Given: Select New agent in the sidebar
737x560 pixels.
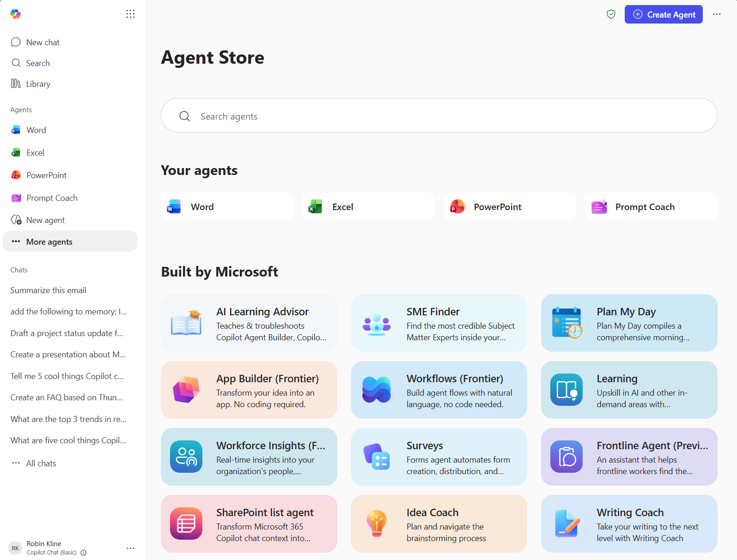Looking at the screenshot, I should tap(70, 220).
